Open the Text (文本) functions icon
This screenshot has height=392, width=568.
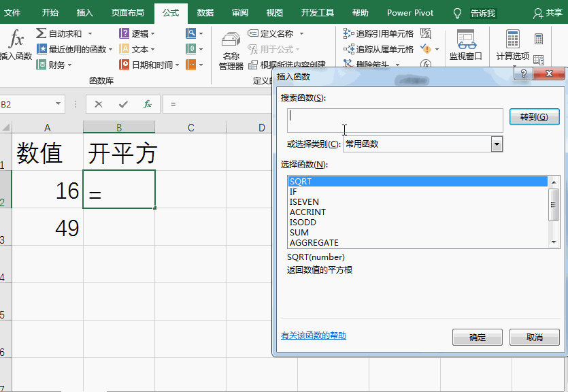124,49
